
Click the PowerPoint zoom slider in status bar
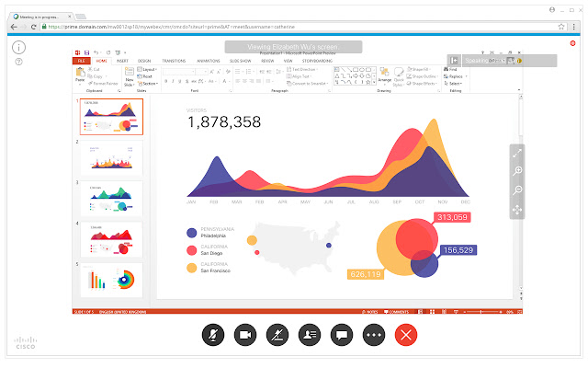(482, 312)
